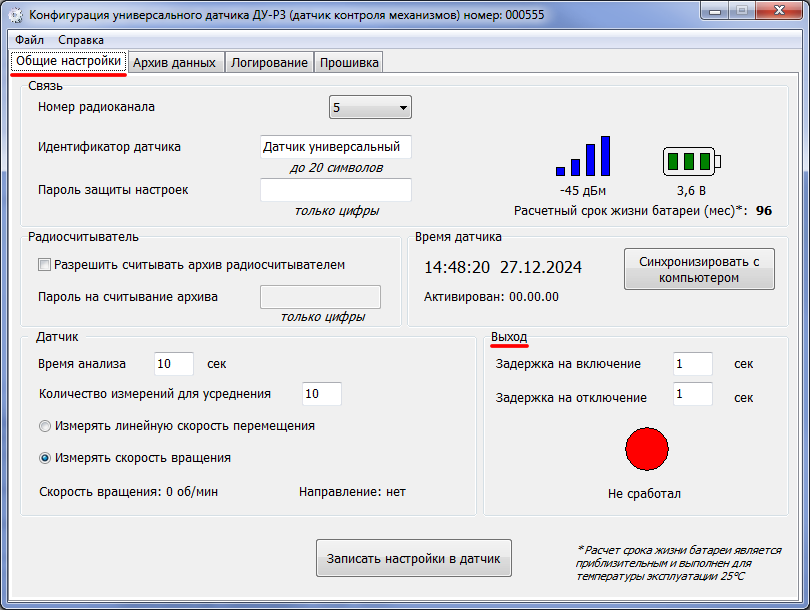The height and width of the screenshot is (610, 810).
Task: Click the switch-on delay input field
Action: click(693, 364)
